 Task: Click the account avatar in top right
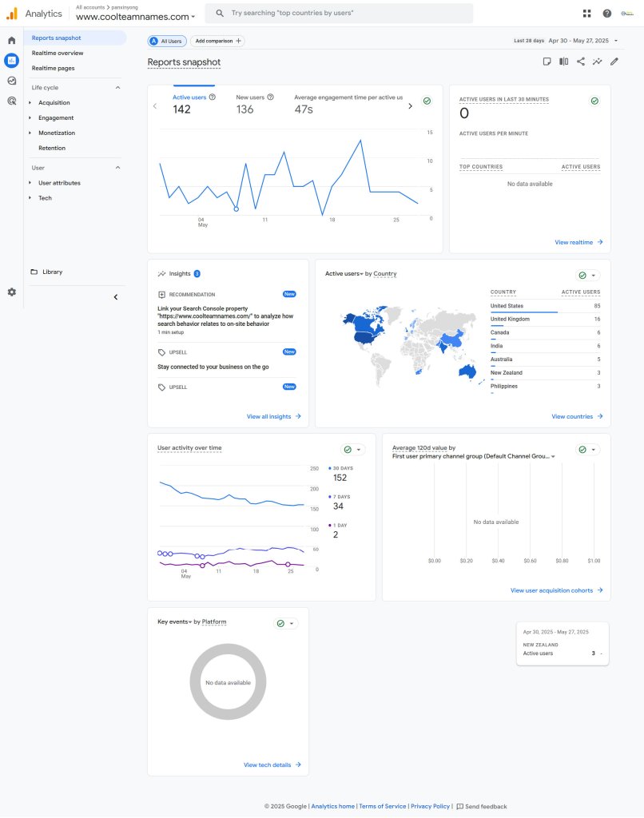point(626,14)
